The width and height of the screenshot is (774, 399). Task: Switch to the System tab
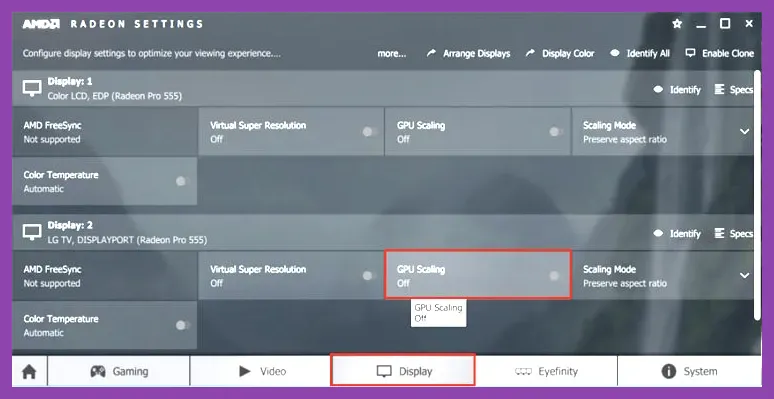point(690,371)
